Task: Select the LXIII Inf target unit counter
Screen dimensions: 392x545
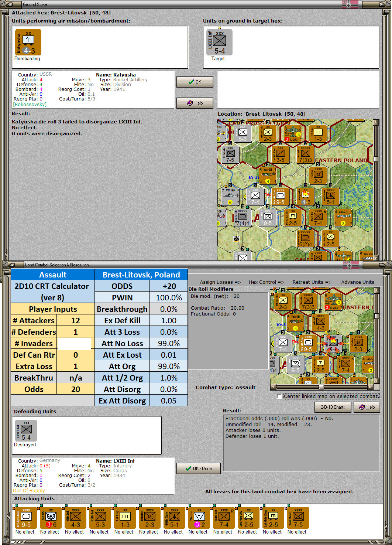Action: (x=219, y=42)
